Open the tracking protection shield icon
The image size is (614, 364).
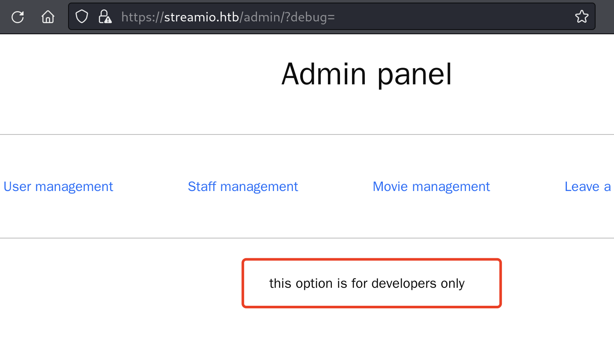(x=81, y=17)
